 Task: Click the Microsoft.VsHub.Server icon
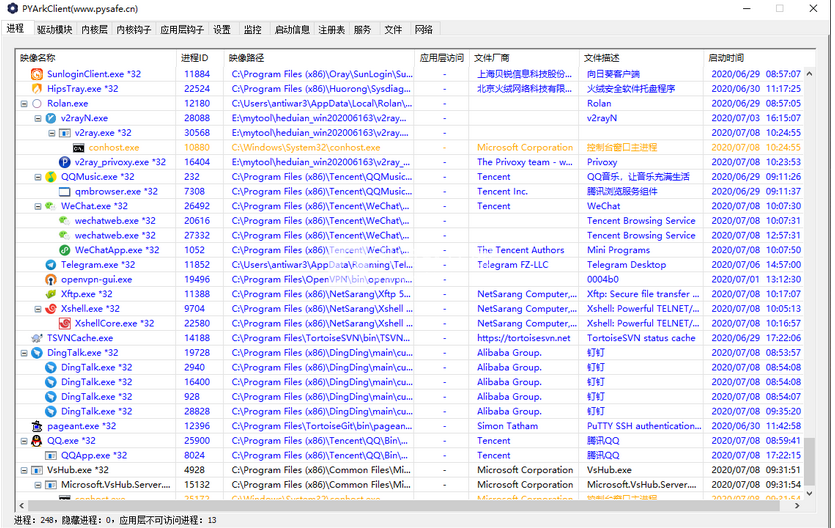[51, 485]
